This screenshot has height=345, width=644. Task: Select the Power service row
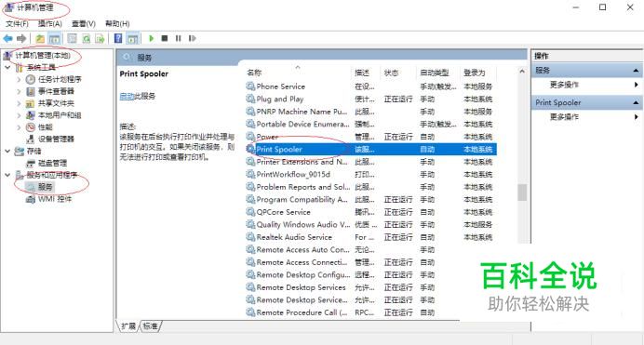371,137
